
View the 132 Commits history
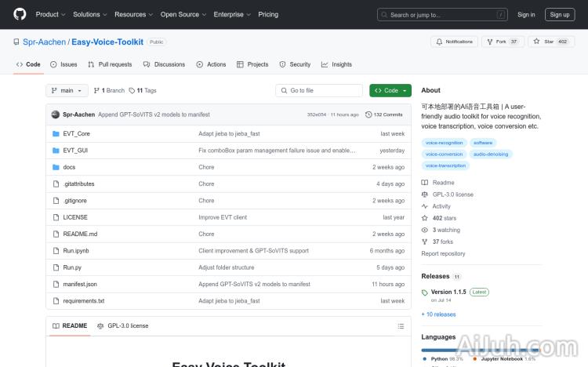pos(384,114)
